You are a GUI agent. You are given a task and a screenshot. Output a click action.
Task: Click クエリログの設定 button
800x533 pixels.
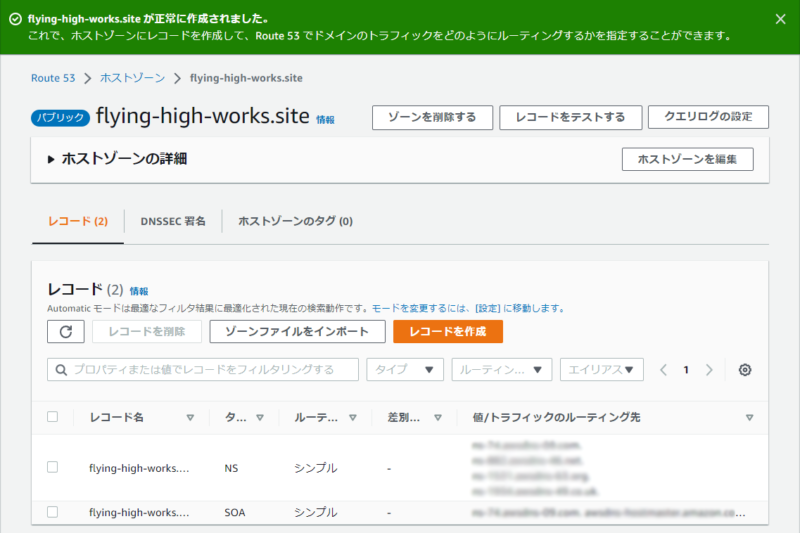pyautogui.click(x=708, y=117)
